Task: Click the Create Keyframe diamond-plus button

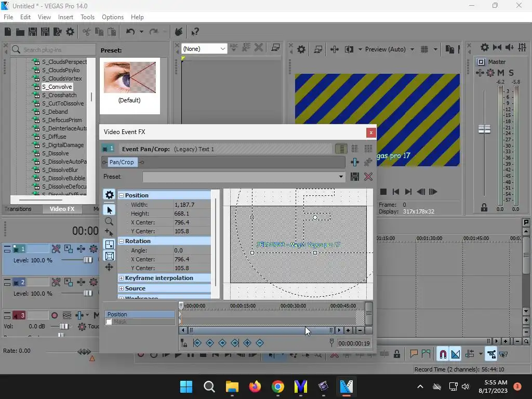Action: point(247,343)
